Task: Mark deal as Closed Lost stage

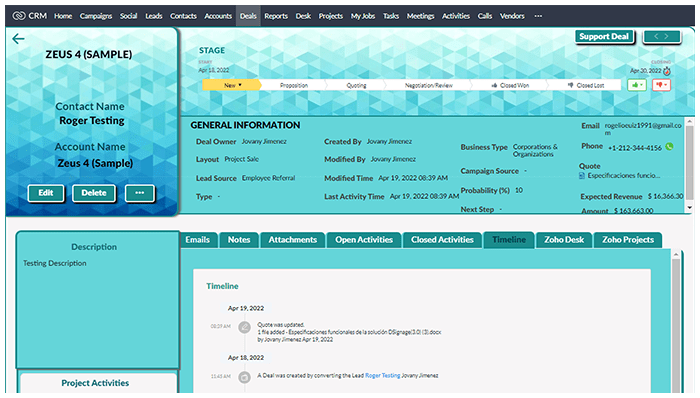Action: 585,85
